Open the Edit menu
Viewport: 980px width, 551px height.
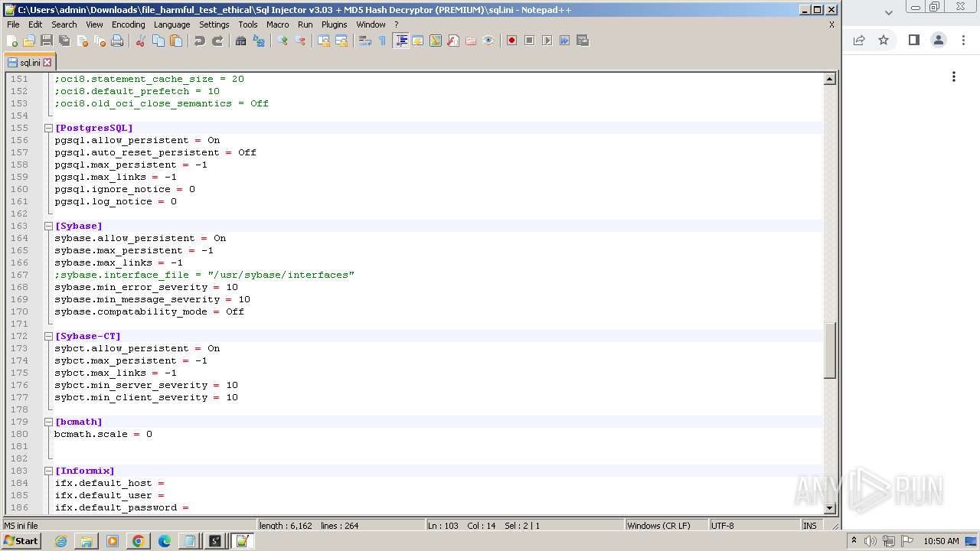coord(35,24)
